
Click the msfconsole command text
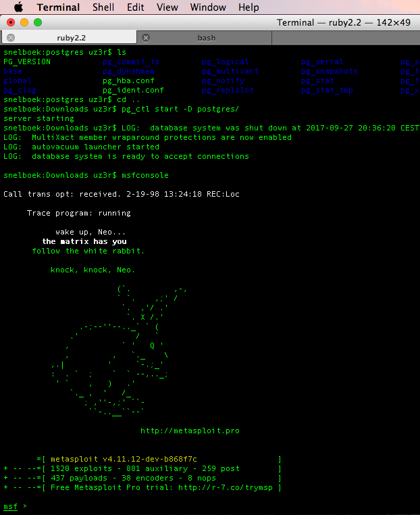(145, 176)
